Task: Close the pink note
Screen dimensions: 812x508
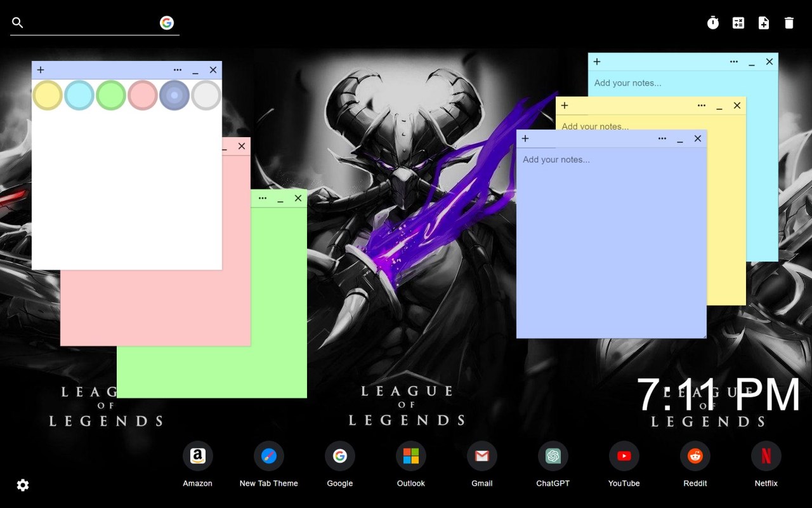Action: [x=242, y=146]
